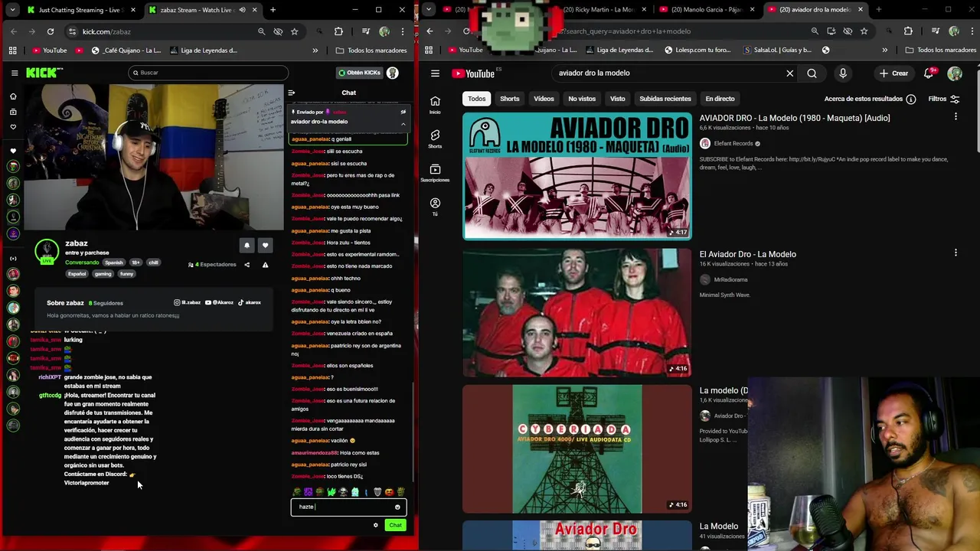Select the En directo filter chip

720,99
